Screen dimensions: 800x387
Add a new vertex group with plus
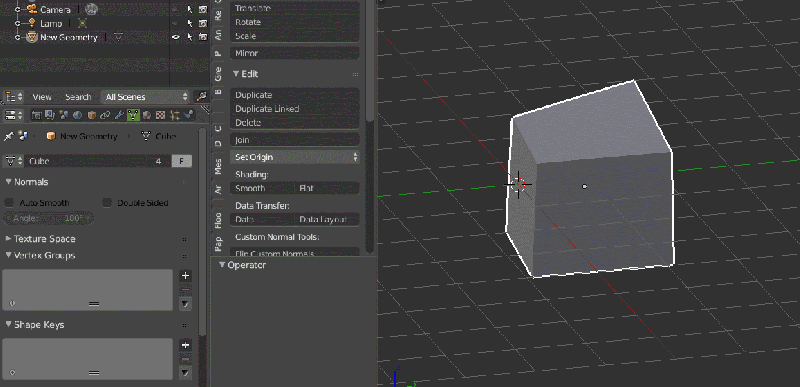(186, 275)
